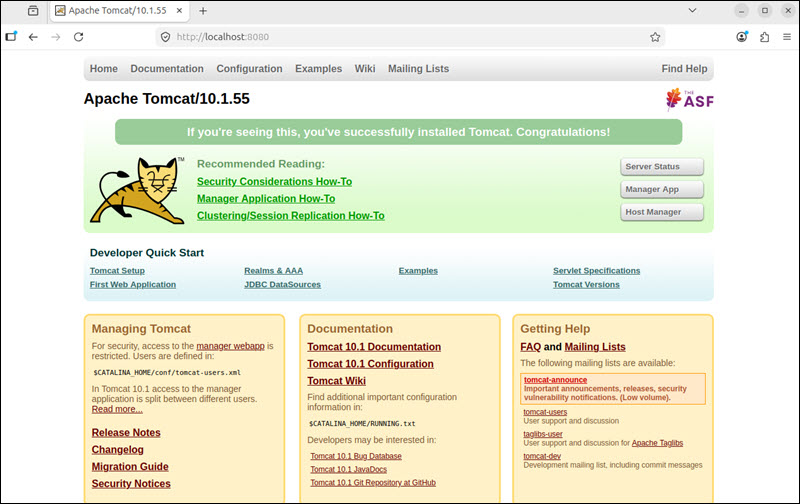
Task: Open the Firefox account icon
Action: coord(742,37)
